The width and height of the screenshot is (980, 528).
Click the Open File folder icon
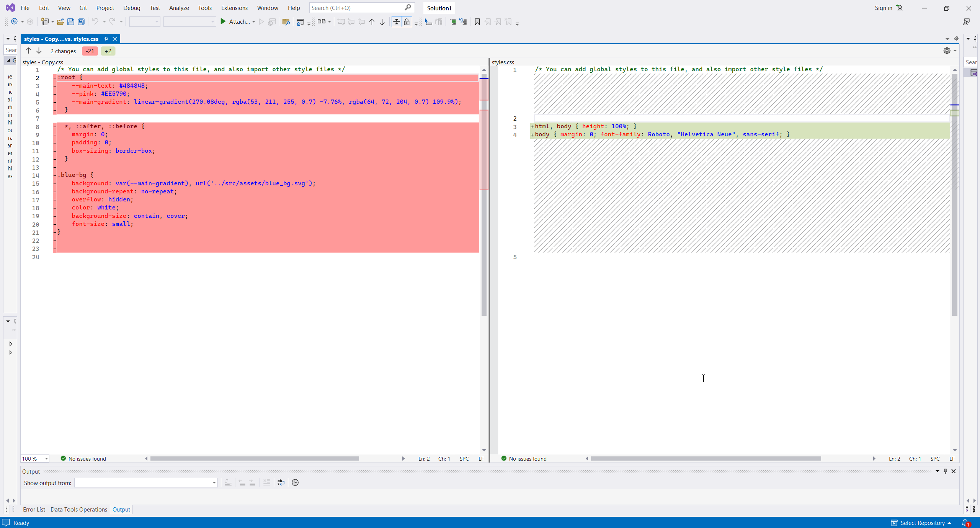click(x=60, y=22)
